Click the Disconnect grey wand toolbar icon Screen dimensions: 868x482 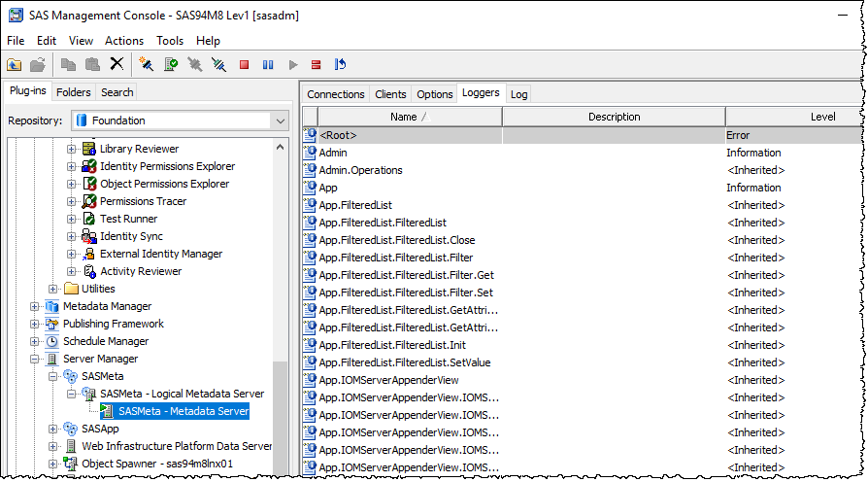pos(195,65)
